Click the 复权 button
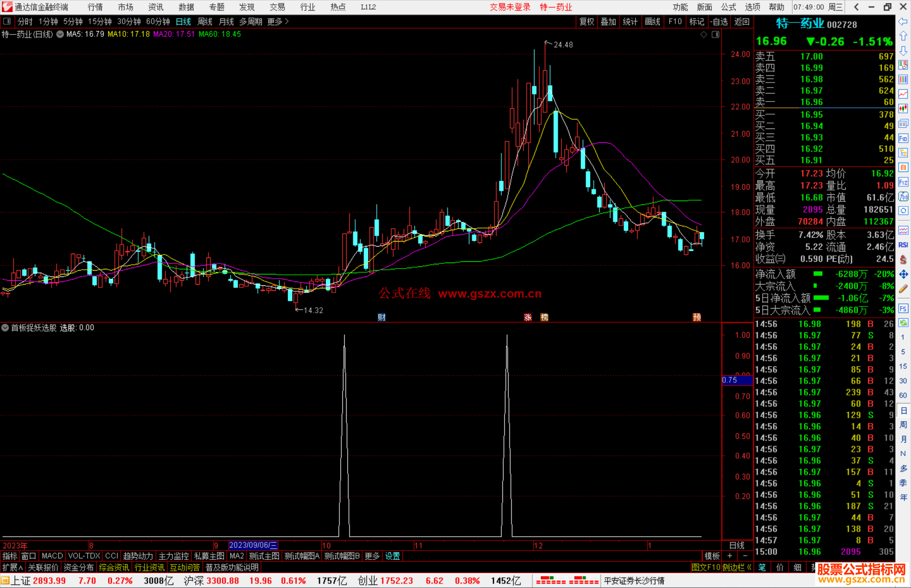Image resolution: width=911 pixels, height=588 pixels. tap(587, 21)
